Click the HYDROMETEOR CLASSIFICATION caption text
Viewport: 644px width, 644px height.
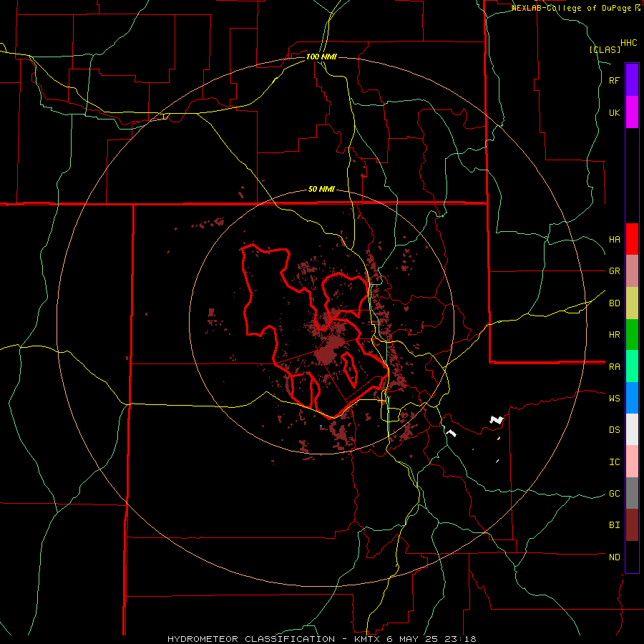(251, 639)
